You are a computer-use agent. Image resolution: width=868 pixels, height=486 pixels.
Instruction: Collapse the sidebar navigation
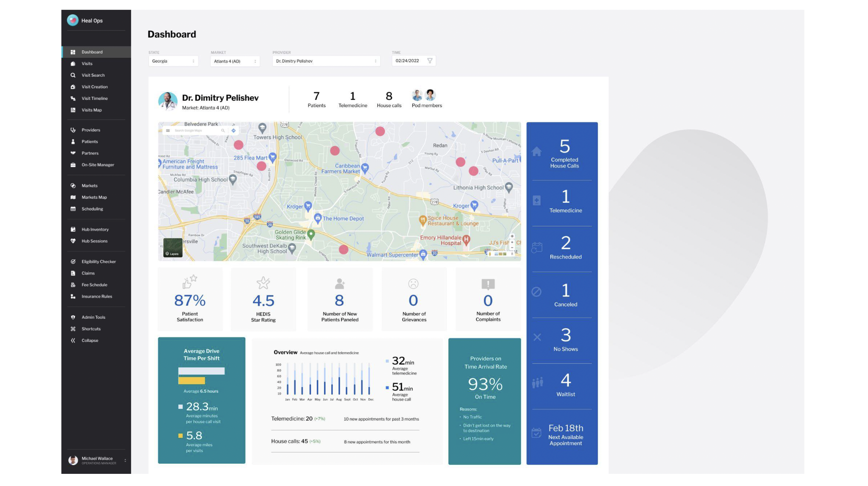pyautogui.click(x=90, y=341)
